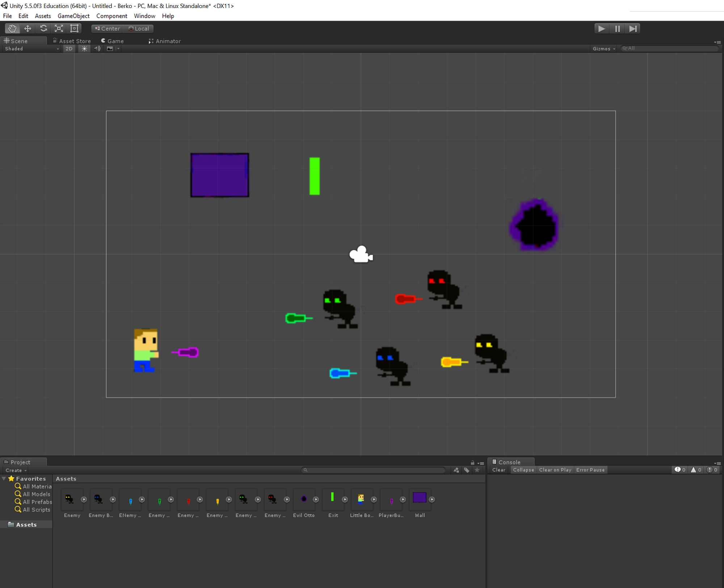Open the Gizmos dropdown
The width and height of the screenshot is (724, 588).
tap(603, 49)
